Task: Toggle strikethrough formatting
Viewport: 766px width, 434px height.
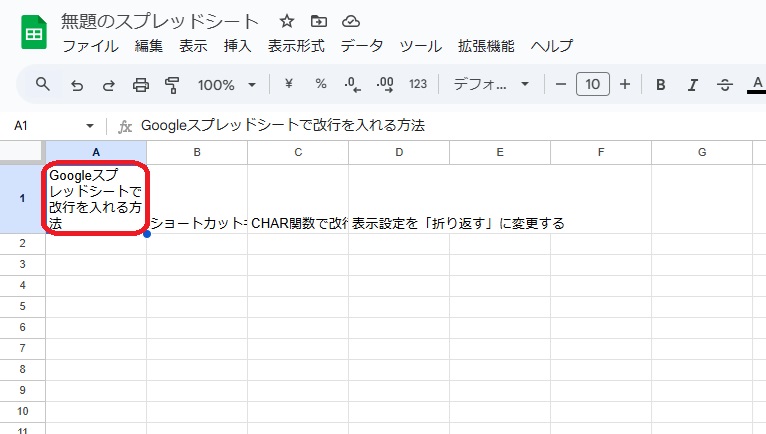Action: pyautogui.click(x=724, y=85)
